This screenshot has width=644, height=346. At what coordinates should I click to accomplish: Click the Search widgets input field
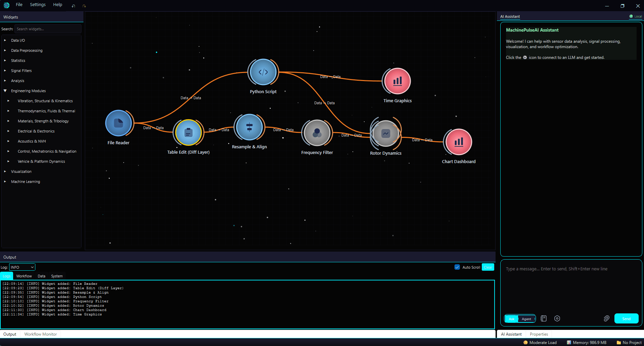coord(48,29)
